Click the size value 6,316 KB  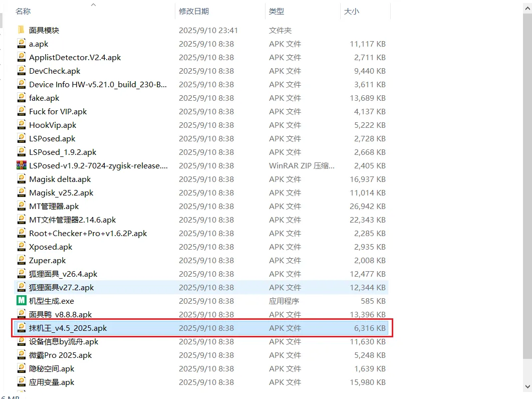coord(370,328)
